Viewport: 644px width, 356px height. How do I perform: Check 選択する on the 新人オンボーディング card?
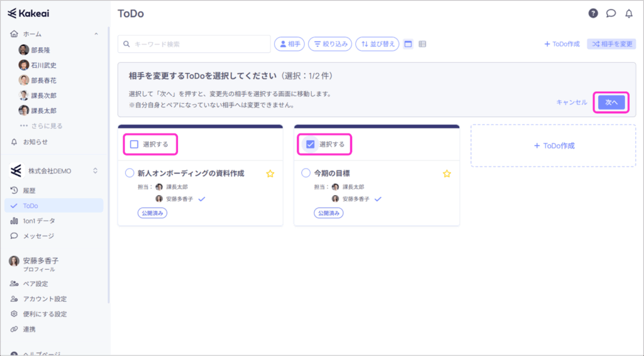click(x=134, y=144)
